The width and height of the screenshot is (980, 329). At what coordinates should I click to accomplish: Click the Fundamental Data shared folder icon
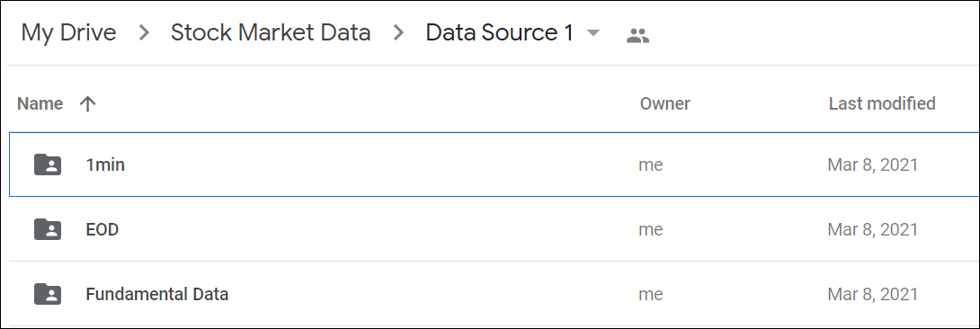point(48,293)
